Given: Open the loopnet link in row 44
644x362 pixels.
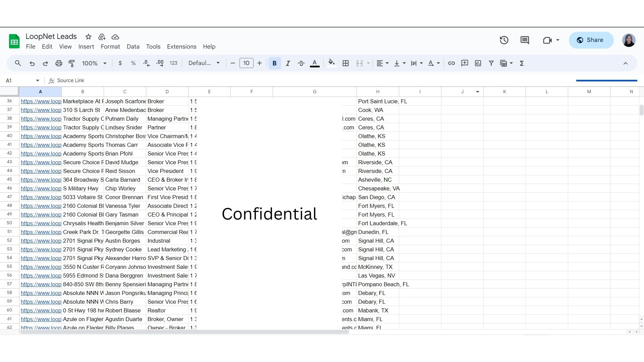Looking at the screenshot, I should pyautogui.click(x=41, y=171).
